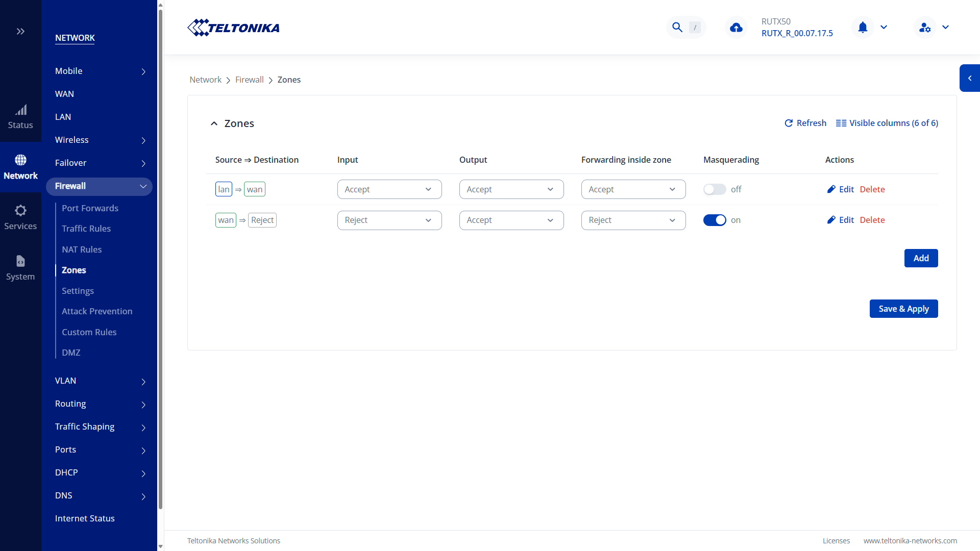Open the cloud firmware update icon
This screenshot has height=551, width=980.
point(736,28)
